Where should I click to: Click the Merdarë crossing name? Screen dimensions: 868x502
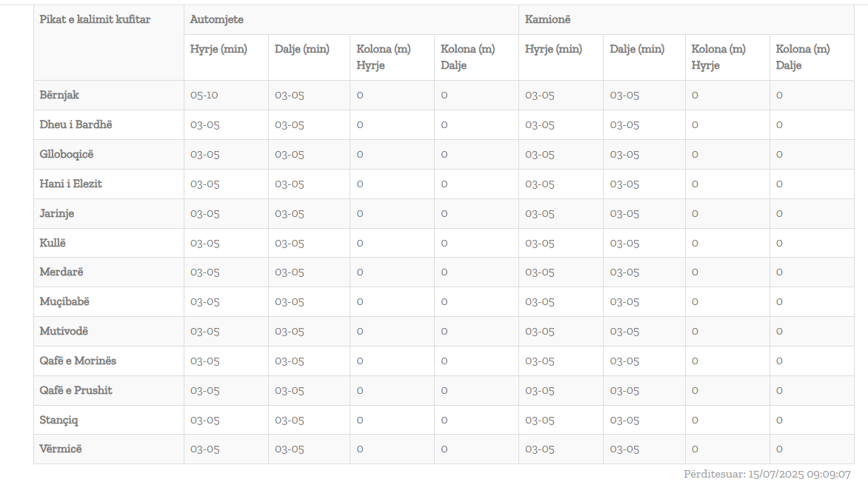pos(61,272)
